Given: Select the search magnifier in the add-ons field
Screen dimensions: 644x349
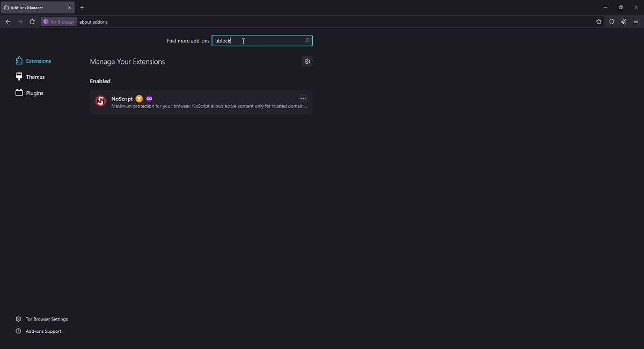Looking at the screenshot, I should pos(306,40).
